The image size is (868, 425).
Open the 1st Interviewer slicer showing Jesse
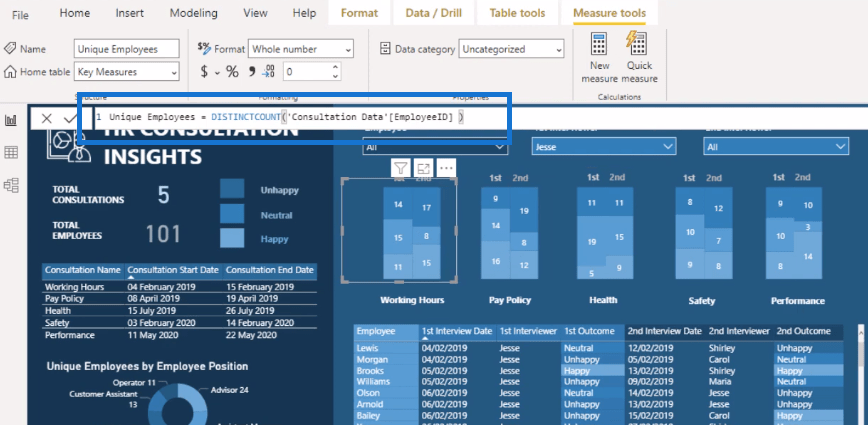604,147
